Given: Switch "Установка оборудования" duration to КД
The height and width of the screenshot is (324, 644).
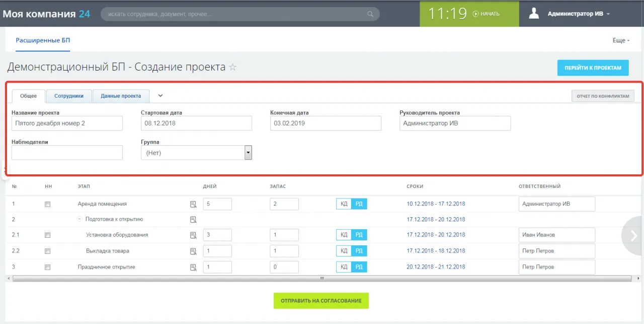Looking at the screenshot, I should point(344,235).
